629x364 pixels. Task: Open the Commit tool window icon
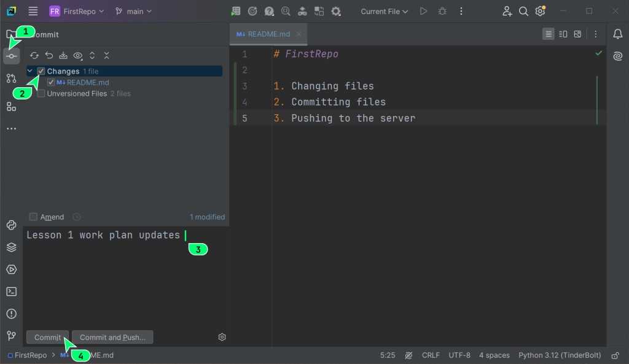click(11, 56)
